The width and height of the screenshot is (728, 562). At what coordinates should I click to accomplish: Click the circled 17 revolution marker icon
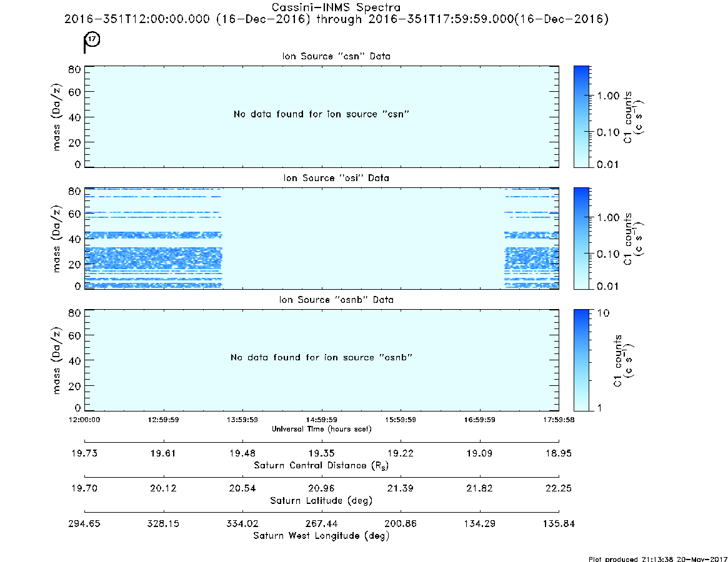[x=92, y=39]
